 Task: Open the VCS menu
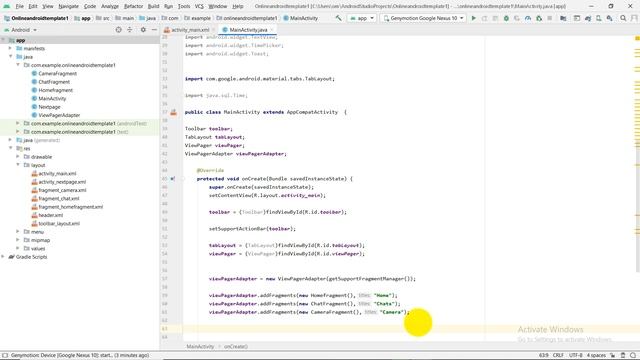199,6
